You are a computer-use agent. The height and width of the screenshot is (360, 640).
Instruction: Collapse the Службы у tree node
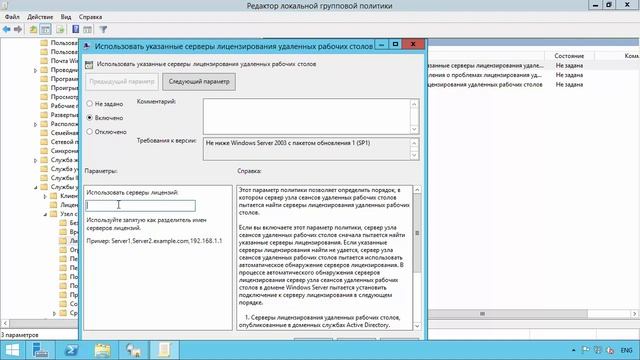(x=36, y=187)
